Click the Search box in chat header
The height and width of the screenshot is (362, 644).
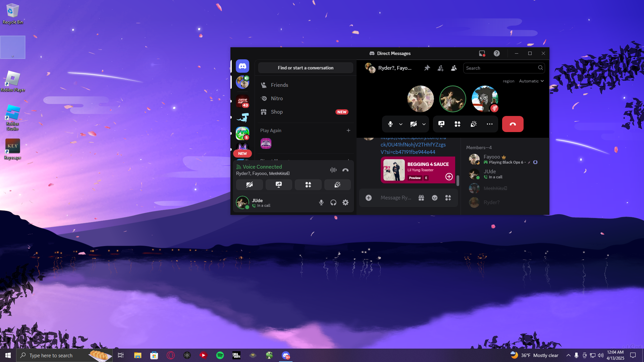pos(504,68)
